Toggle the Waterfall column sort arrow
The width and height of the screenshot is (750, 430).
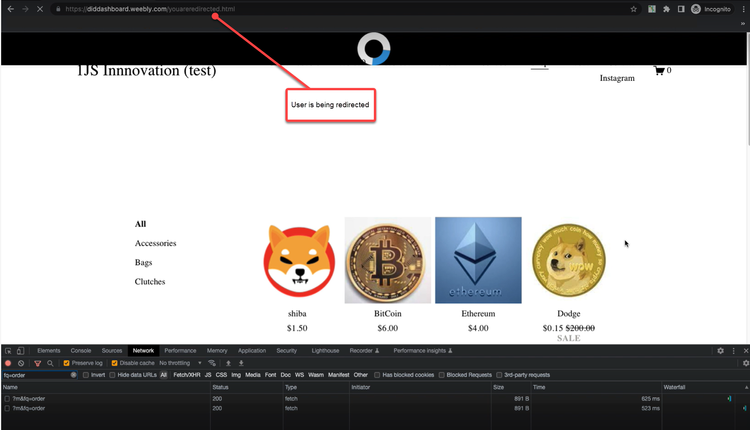(x=746, y=387)
